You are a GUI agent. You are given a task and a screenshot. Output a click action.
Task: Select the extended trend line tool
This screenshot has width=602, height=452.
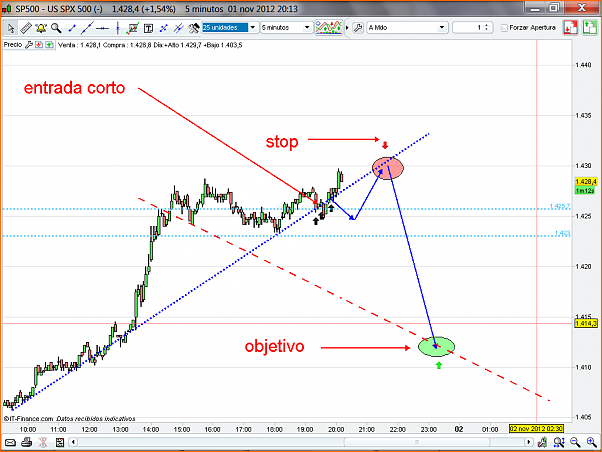coord(87,28)
